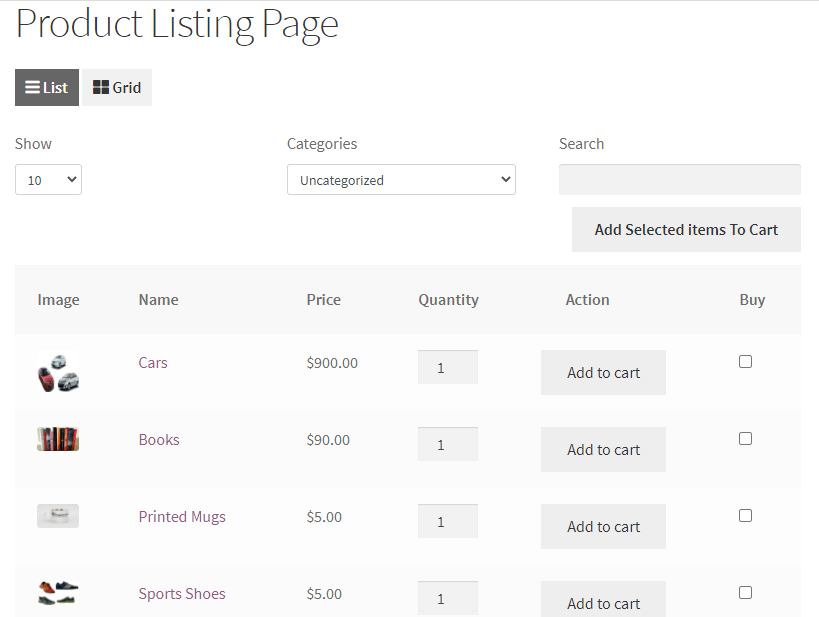819x617 pixels.
Task: Open the Books product page
Action: (158, 439)
